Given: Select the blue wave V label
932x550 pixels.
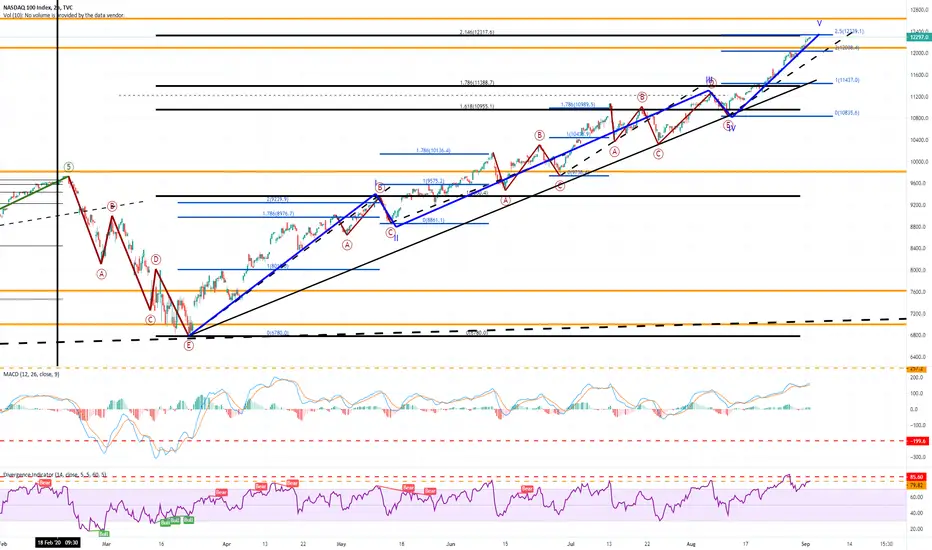Looking at the screenshot, I should [x=819, y=24].
